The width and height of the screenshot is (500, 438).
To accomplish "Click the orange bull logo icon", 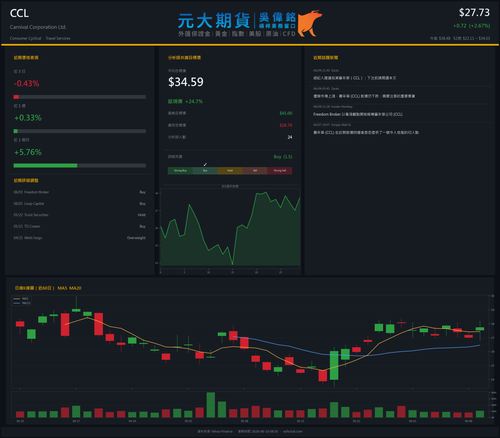I will (310, 23).
